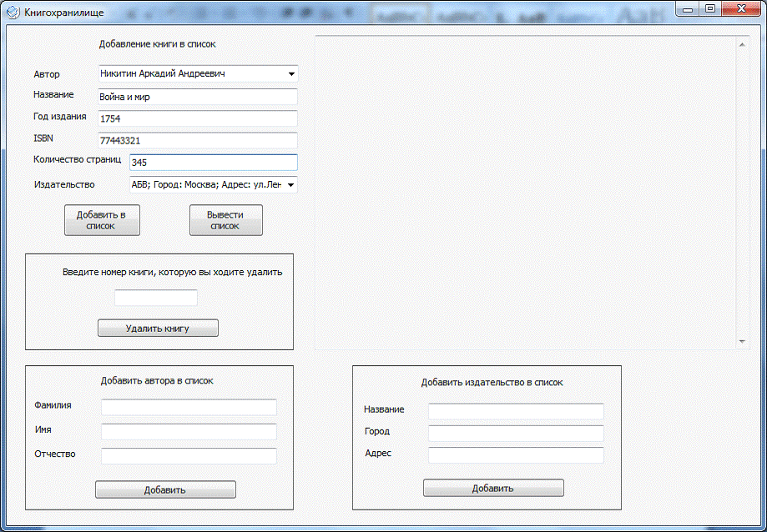Focus the book number deletion field
The image size is (767, 532).
pos(156,298)
